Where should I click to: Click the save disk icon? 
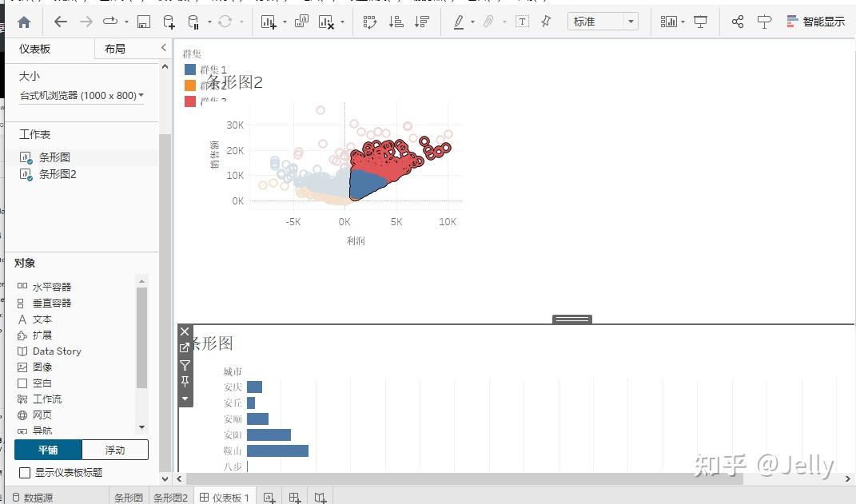coord(144,22)
